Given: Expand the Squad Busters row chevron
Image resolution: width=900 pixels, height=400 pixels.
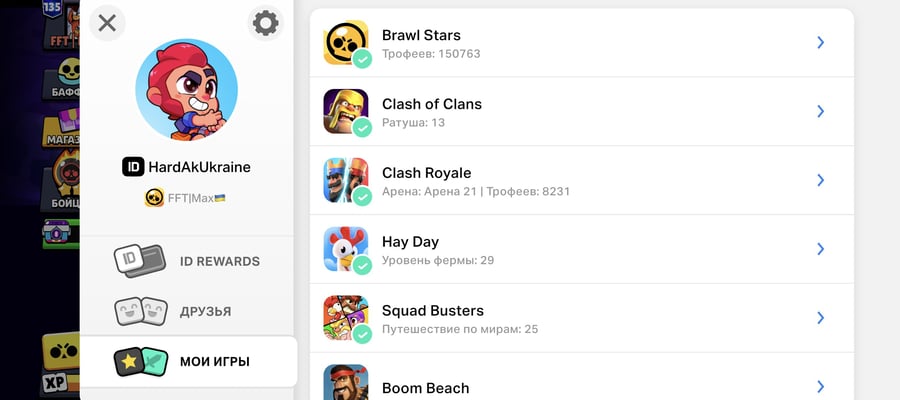Looking at the screenshot, I should pyautogui.click(x=821, y=318).
